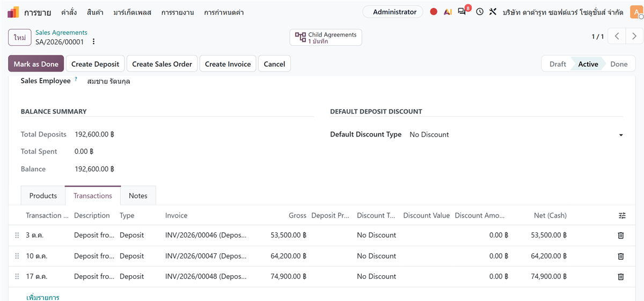Open the มาร์เก็ตเพลส menu
Viewport: 644px width, 301px height.
click(133, 12)
